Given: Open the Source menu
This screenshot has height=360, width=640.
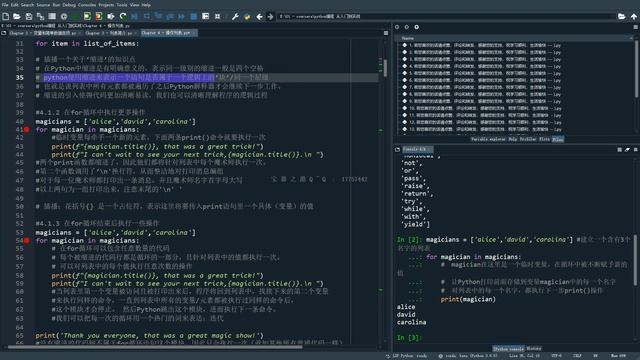Looking at the screenshot, I should tap(43, 5).
